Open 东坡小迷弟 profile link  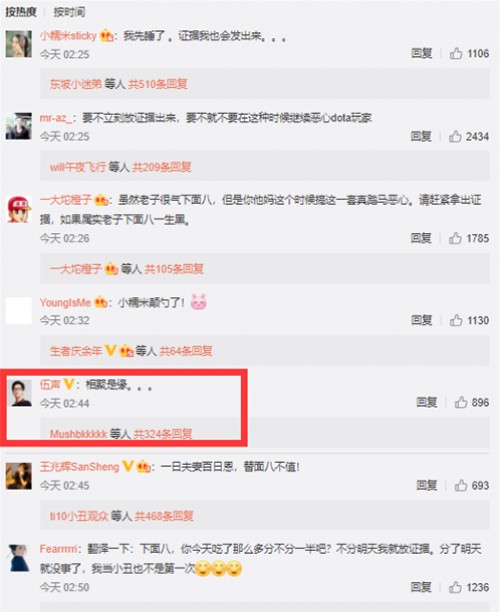[75, 84]
